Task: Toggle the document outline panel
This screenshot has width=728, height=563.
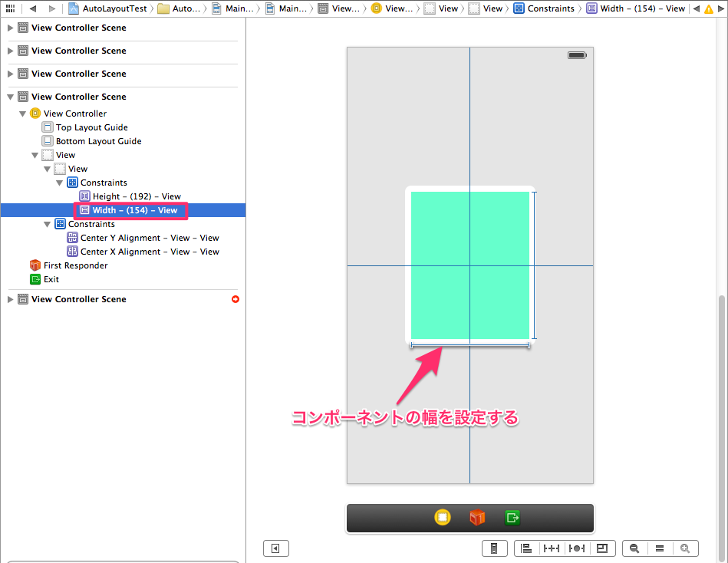Action: click(276, 548)
